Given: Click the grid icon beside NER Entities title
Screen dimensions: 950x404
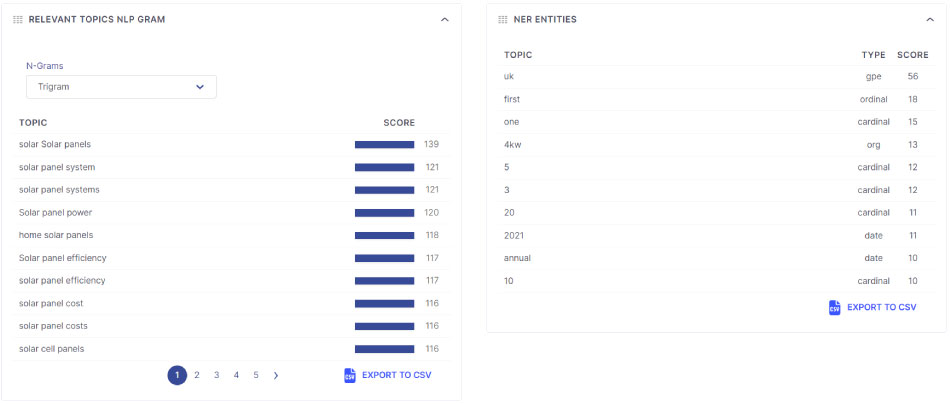Looking at the screenshot, I should [502, 19].
